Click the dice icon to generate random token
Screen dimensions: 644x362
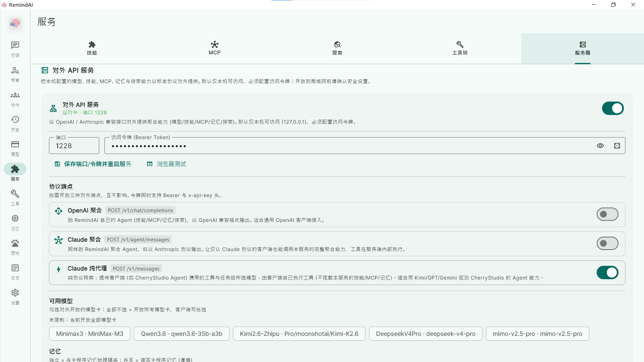tap(617, 146)
